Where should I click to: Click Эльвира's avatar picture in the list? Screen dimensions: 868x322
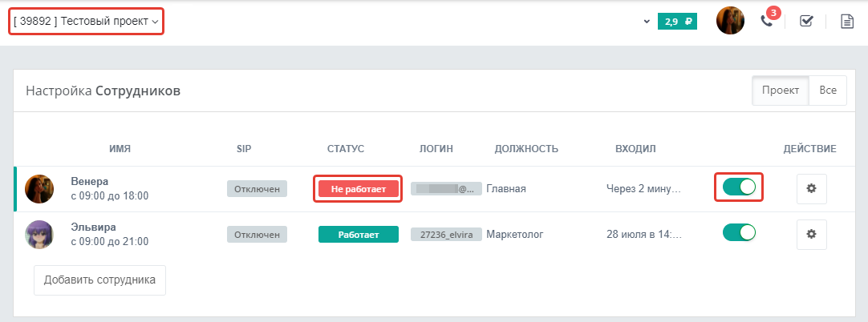point(39,234)
